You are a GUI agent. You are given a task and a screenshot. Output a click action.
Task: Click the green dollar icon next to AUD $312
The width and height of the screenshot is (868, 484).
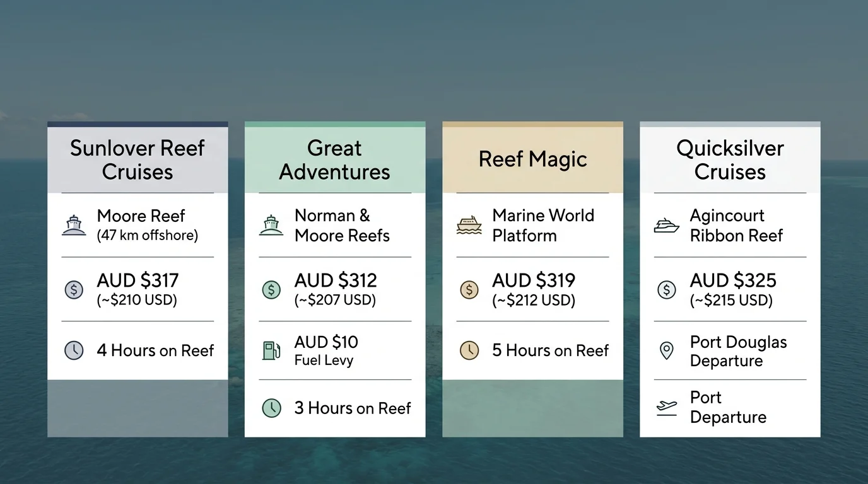click(271, 290)
